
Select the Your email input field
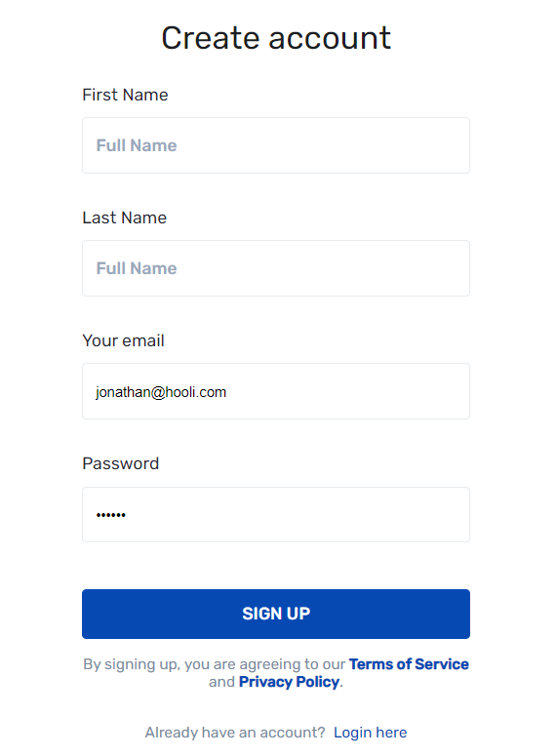tap(276, 391)
